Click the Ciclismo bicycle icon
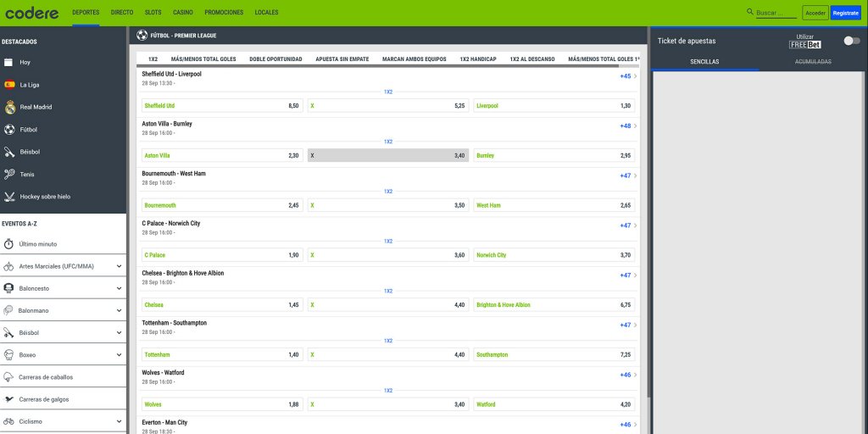Image resolution: width=868 pixels, height=434 pixels. (x=8, y=421)
